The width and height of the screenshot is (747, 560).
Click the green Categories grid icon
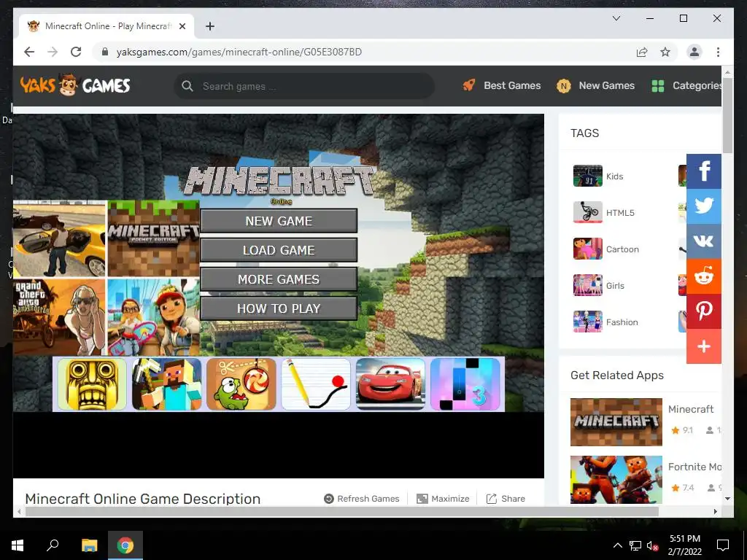click(658, 86)
